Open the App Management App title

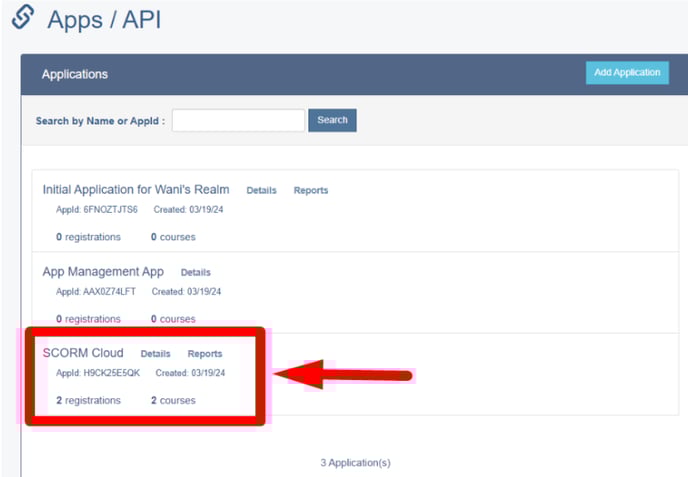(x=103, y=272)
